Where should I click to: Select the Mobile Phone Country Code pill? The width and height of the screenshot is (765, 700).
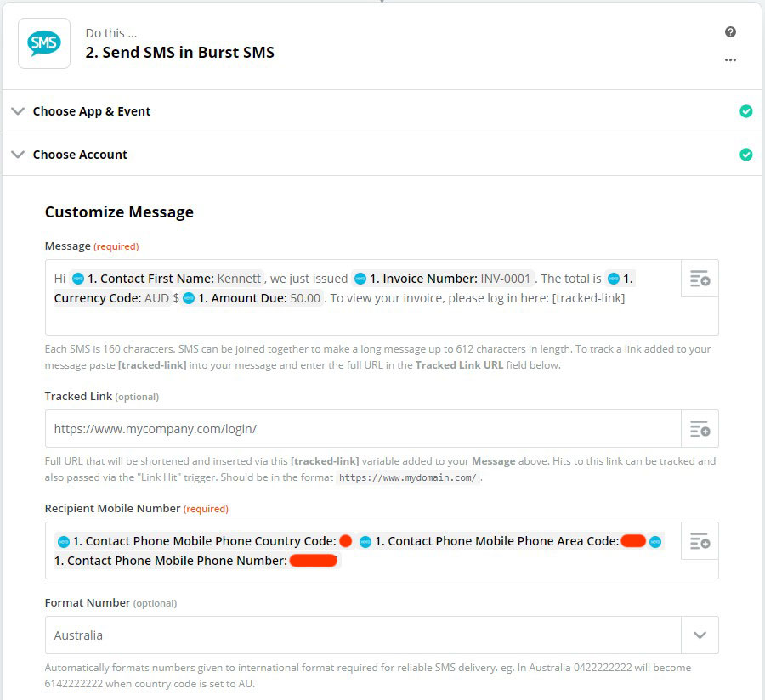(x=204, y=541)
